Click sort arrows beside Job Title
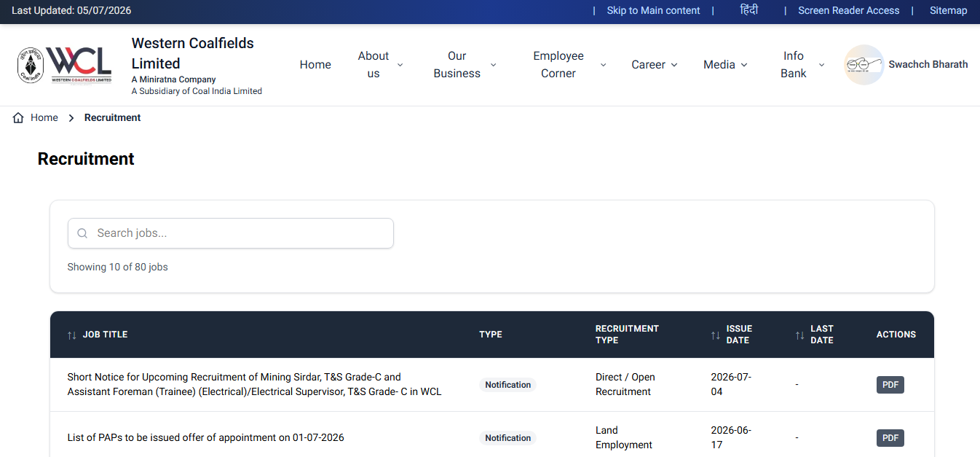Screen dimensions: 980x457 pos(71,335)
